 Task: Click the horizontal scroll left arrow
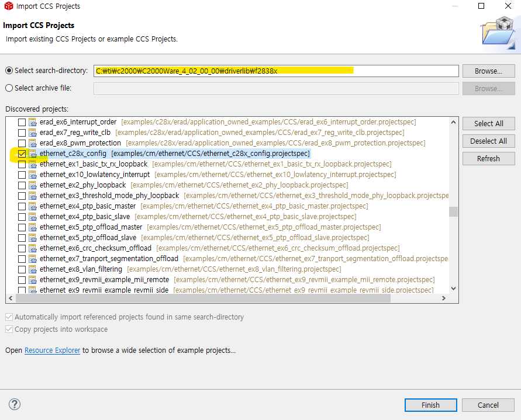[x=11, y=298]
